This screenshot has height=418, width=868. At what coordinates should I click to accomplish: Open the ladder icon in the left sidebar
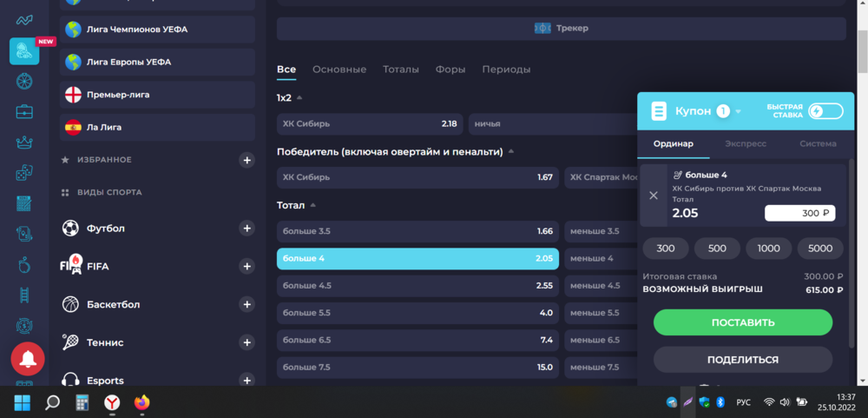coord(24,295)
